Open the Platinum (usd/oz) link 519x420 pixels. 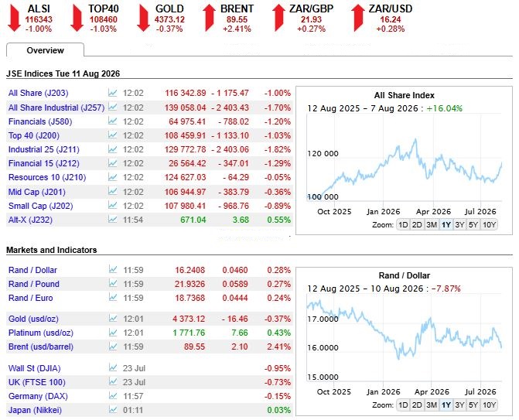coord(41,333)
